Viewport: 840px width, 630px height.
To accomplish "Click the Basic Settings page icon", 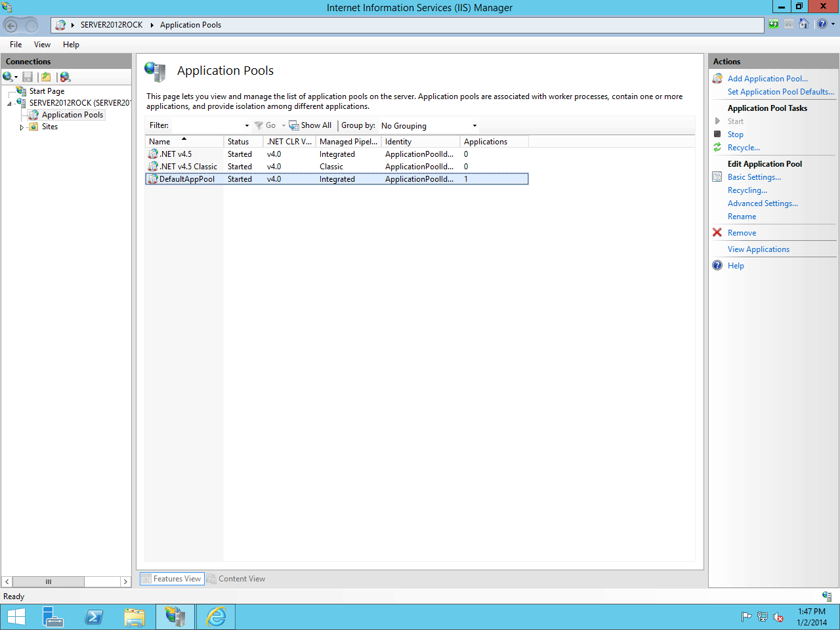I will (x=717, y=177).
